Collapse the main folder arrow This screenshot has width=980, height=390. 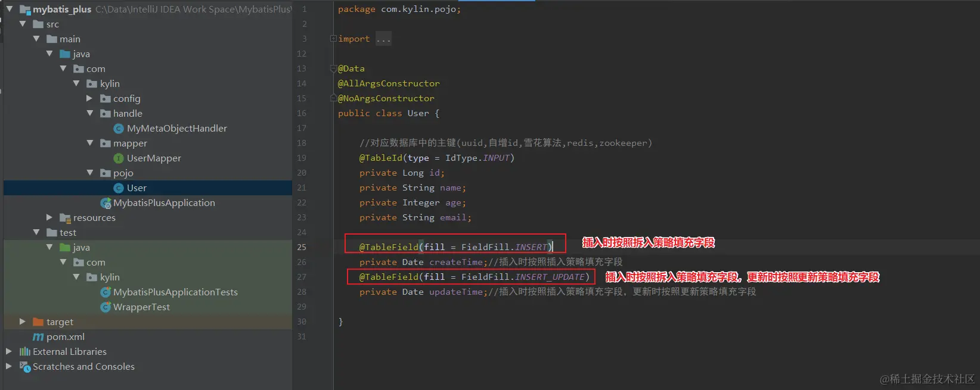coord(36,39)
